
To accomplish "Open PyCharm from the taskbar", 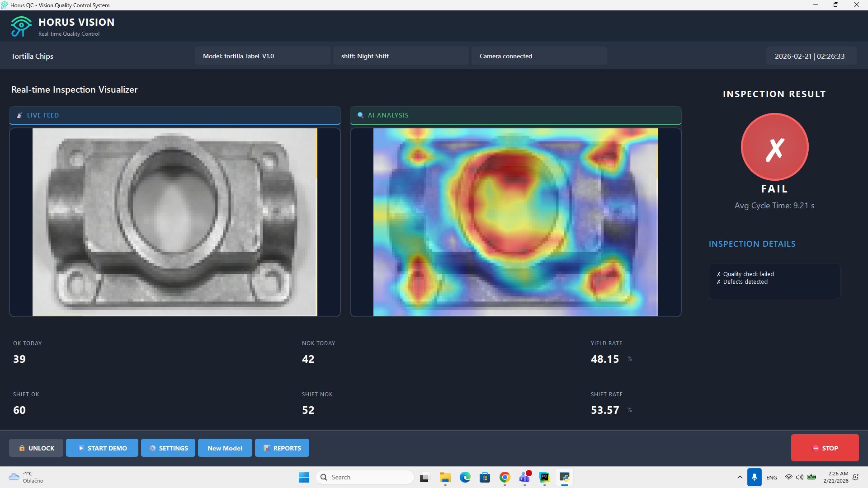I will point(545,477).
